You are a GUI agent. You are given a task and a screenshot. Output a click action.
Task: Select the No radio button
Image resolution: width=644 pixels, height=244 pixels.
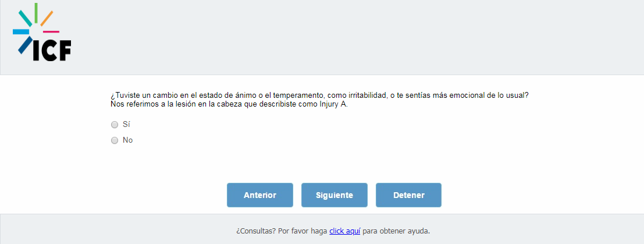[115, 140]
